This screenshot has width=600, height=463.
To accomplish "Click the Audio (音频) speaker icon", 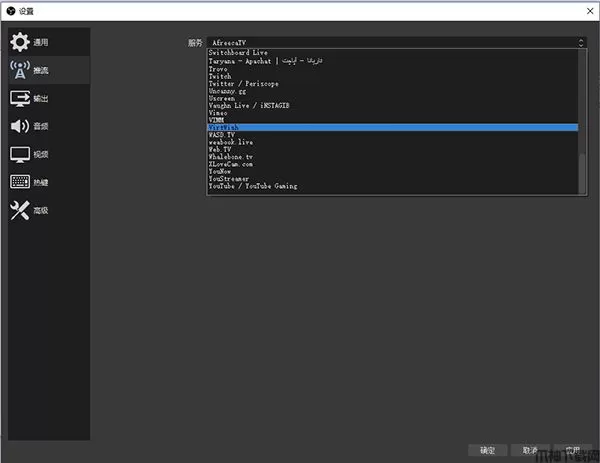I will click(x=20, y=126).
